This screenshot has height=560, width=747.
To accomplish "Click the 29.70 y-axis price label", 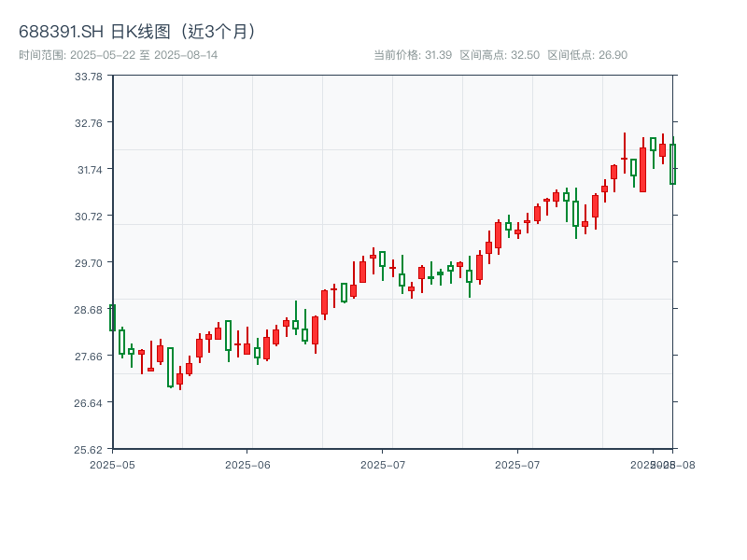I will coord(89,263).
